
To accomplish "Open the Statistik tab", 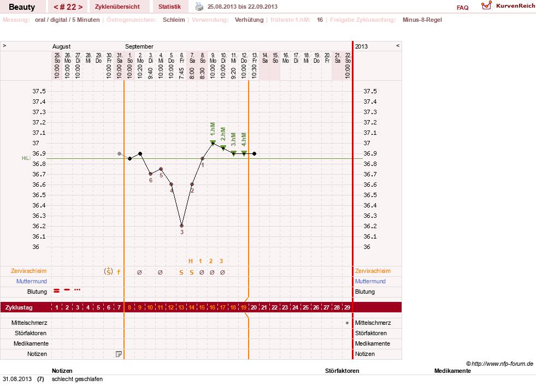I will coord(169,7).
